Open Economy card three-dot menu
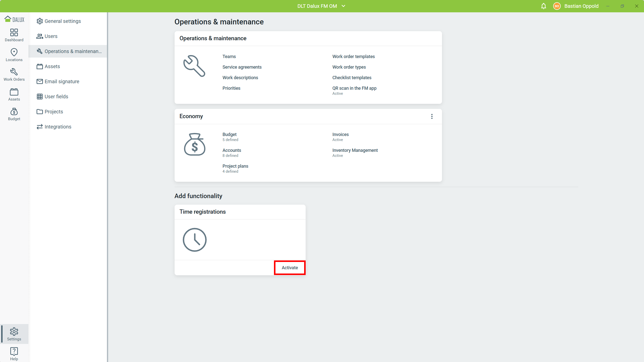 pyautogui.click(x=432, y=116)
